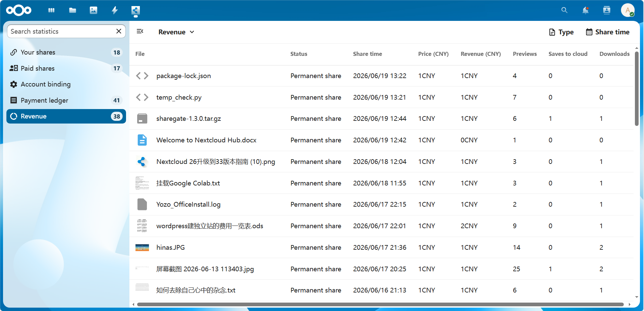Open Account binding settings
Screen dimensions: 644x311
(x=66, y=84)
